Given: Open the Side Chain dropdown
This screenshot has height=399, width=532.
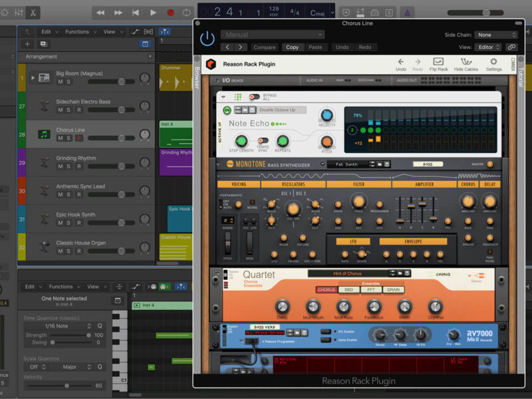Looking at the screenshot, I should 495,35.
